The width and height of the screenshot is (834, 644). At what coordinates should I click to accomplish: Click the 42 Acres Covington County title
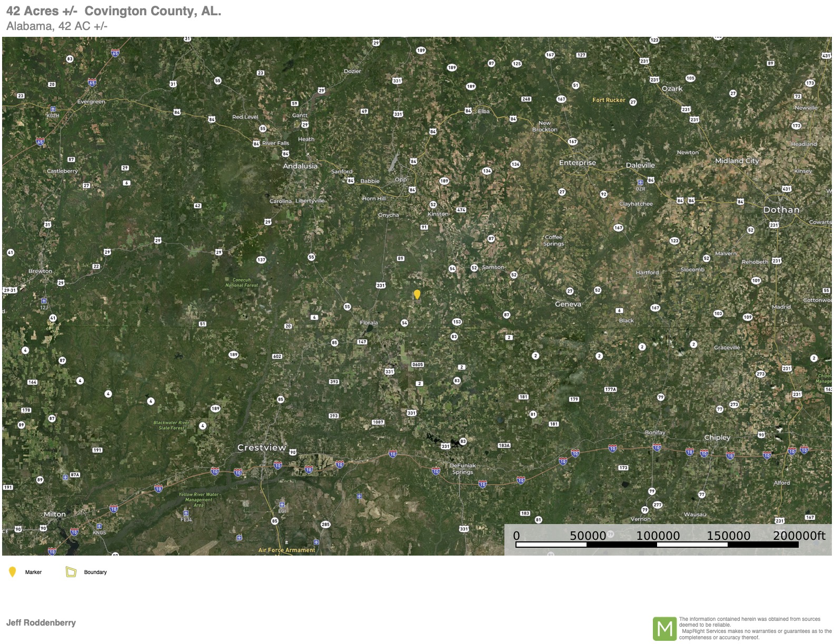114,11
